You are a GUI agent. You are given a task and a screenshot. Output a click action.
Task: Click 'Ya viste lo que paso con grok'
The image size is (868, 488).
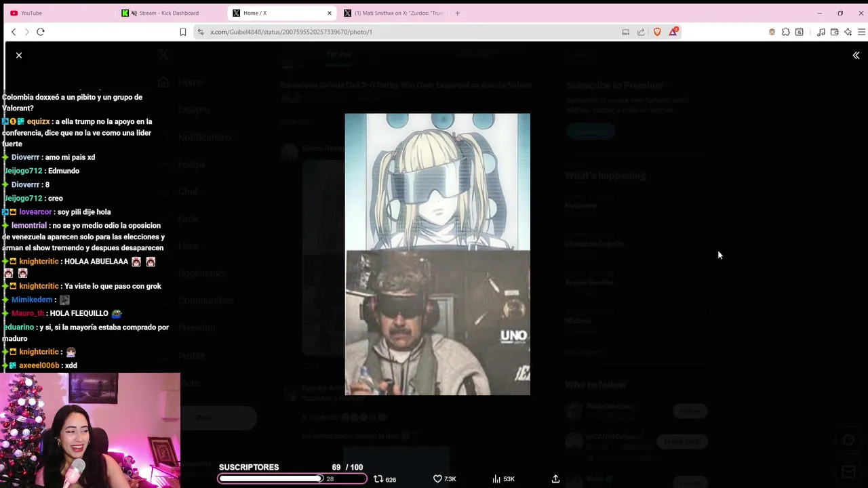pos(113,286)
